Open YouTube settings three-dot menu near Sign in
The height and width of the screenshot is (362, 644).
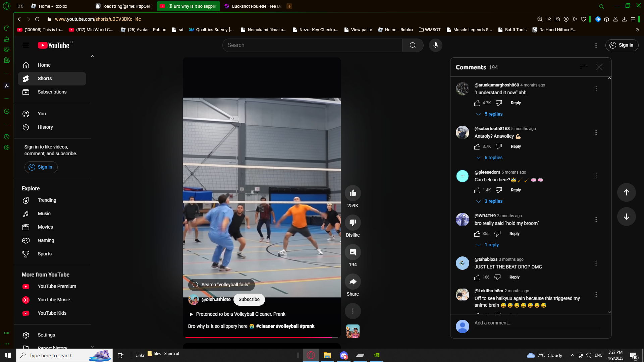(x=596, y=45)
